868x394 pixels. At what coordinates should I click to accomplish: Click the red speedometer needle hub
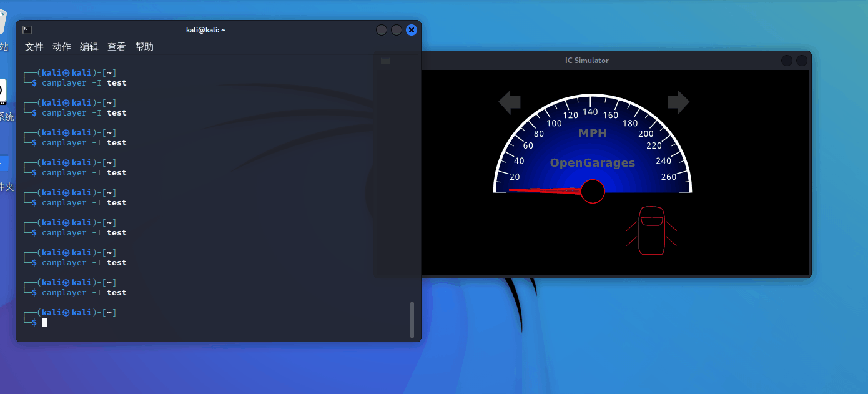(593, 191)
